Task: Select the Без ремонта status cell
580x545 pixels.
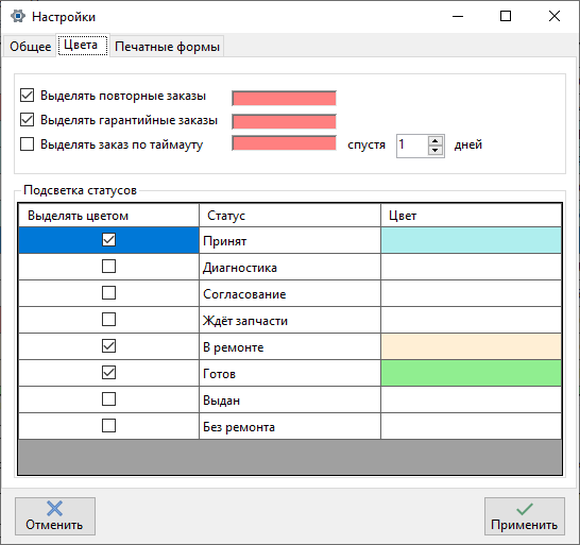Action: tap(290, 427)
